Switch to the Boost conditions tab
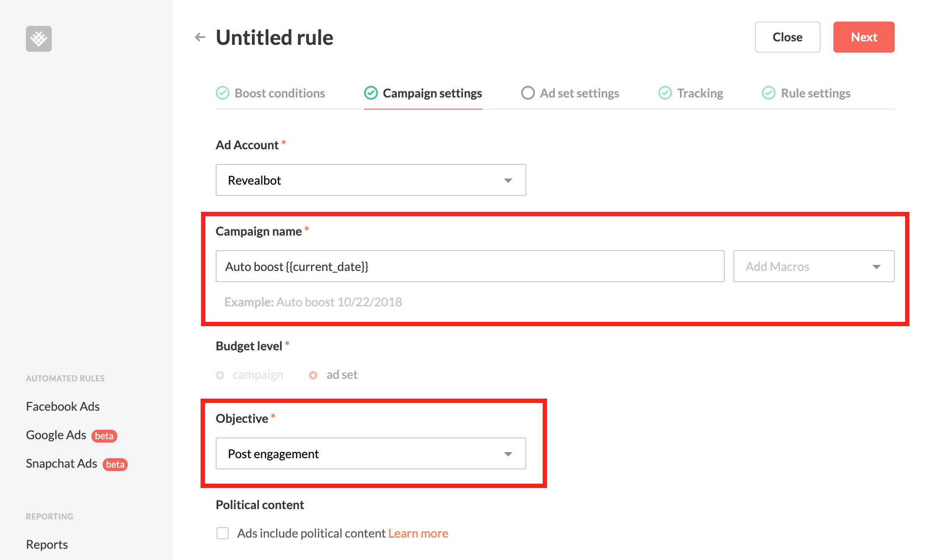Screen dimensions: 937x560 270,93
